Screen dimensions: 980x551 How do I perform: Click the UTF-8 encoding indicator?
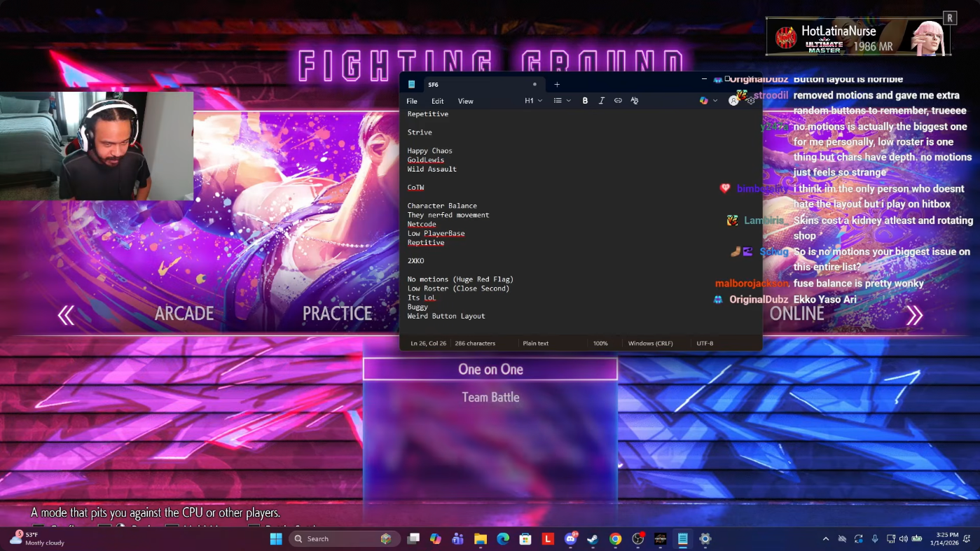pos(705,344)
